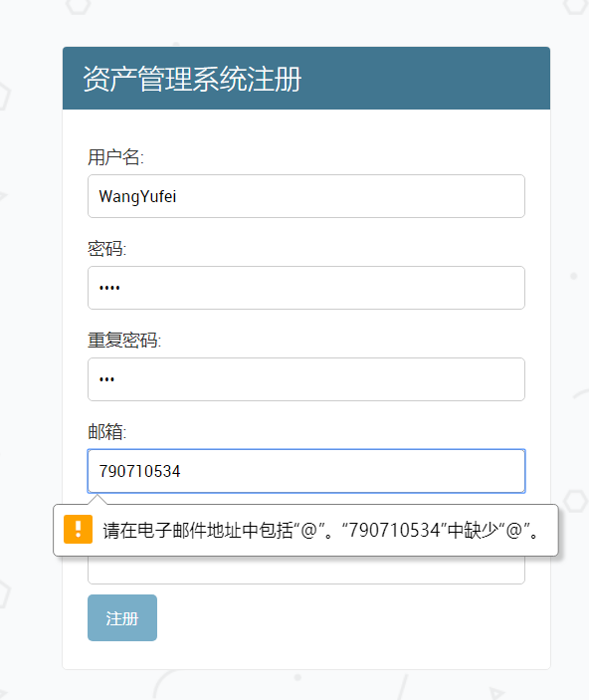
Task: Click into the 重复密码 input field
Action: (306, 379)
